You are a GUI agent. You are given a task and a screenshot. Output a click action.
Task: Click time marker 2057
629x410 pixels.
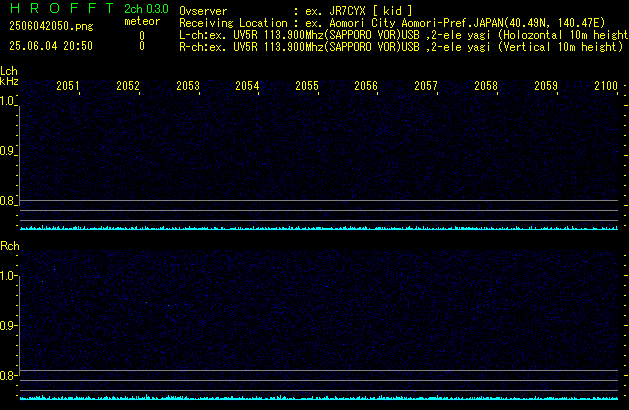pos(426,86)
